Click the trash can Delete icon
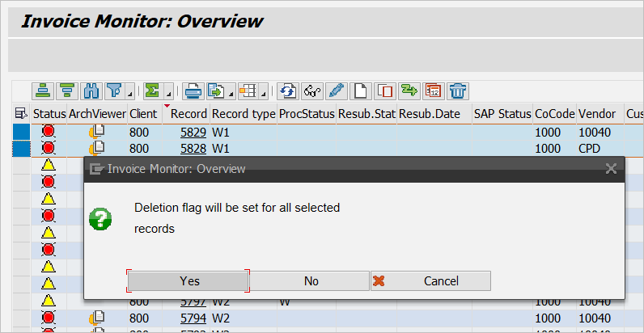 click(x=457, y=90)
